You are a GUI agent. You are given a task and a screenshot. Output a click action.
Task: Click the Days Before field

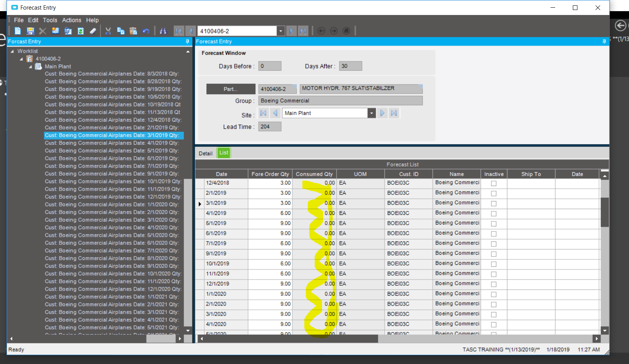(270, 66)
